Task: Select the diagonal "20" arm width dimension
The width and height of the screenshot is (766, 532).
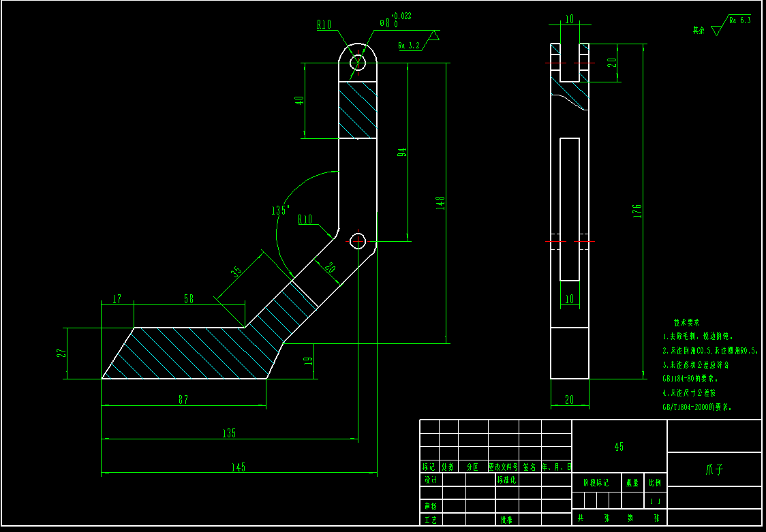Action: point(330,268)
